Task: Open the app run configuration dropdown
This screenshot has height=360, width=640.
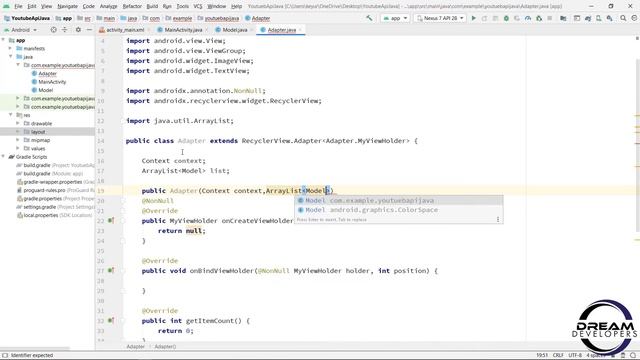Action: click(395, 18)
